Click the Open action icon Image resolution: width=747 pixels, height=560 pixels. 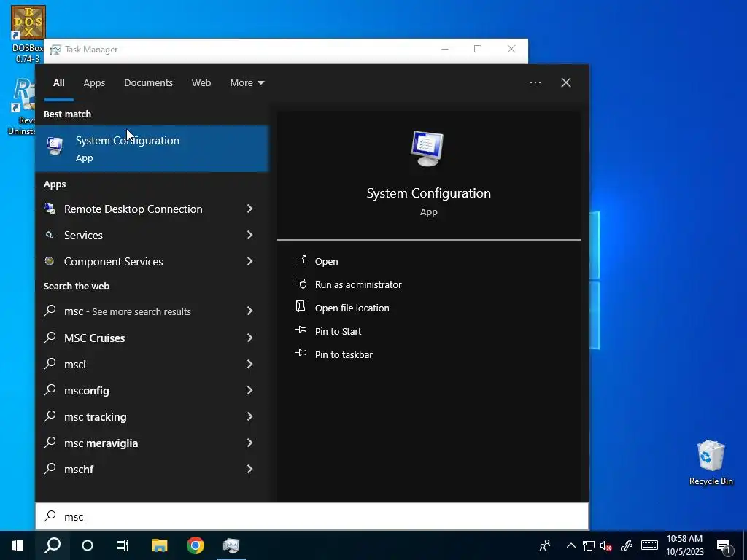[300, 260]
